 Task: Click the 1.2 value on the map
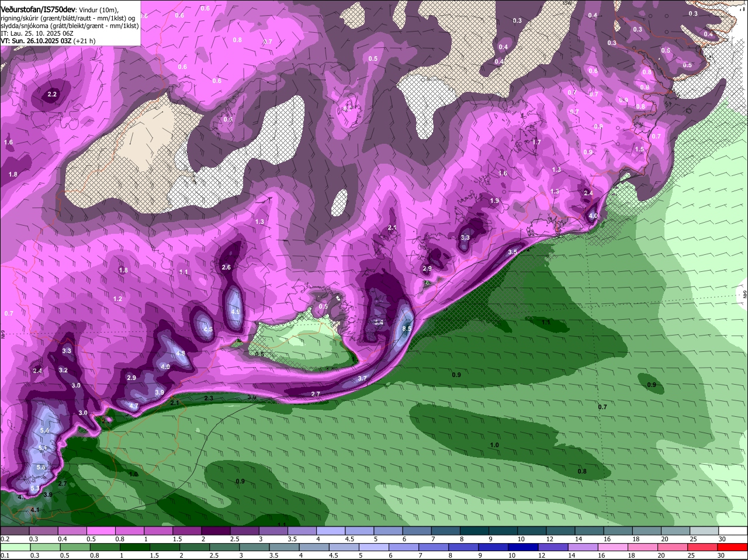117,299
